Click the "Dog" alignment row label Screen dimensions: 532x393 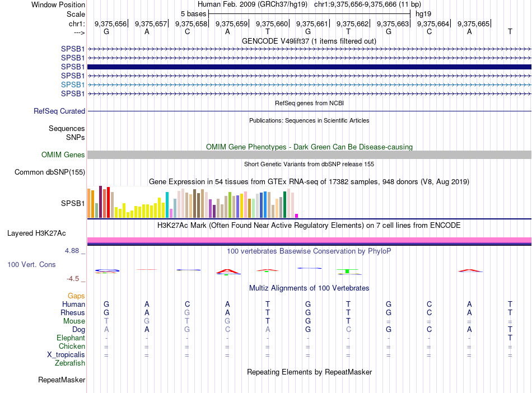click(x=78, y=330)
